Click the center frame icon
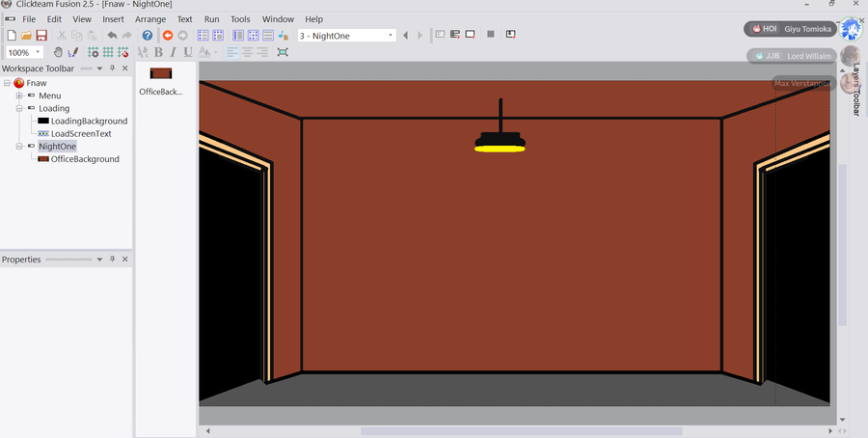The height and width of the screenshot is (438, 868). 283,52
